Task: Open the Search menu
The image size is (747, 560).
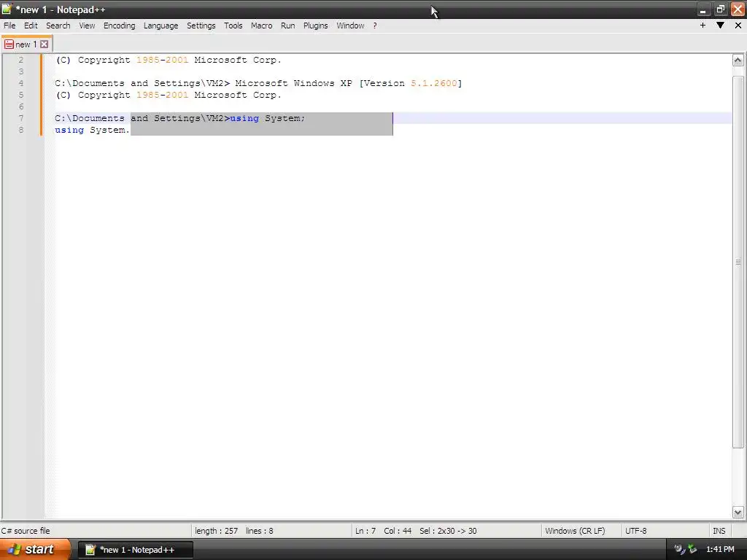Action: (58, 26)
